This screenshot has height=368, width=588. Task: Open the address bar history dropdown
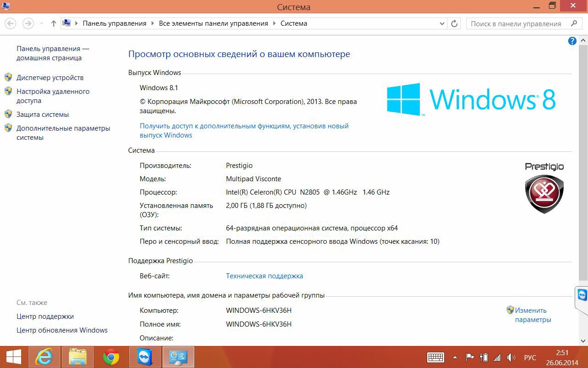tap(442, 23)
